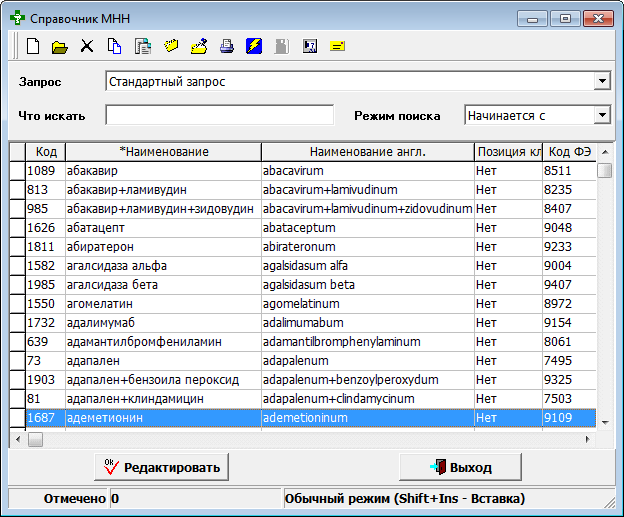This screenshot has width=624, height=517.
Task: Select the адалимумаб row name cell
Action: [163, 323]
